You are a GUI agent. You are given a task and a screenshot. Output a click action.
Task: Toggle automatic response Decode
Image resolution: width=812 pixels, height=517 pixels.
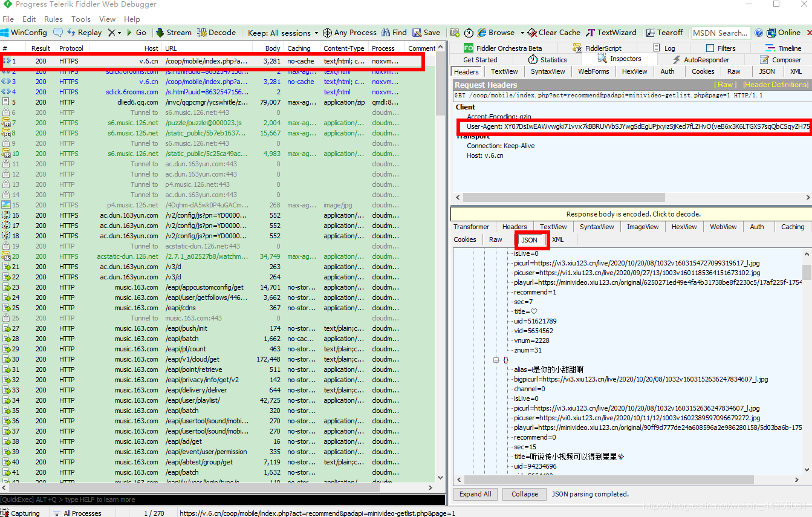(x=218, y=32)
